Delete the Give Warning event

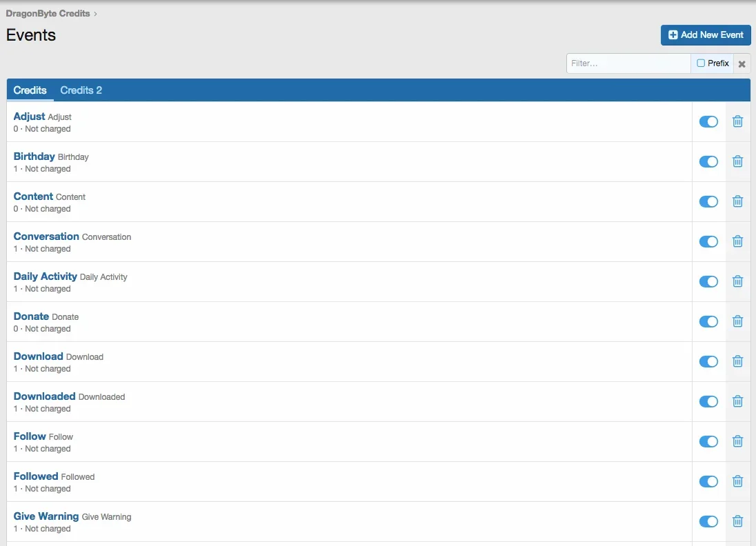[737, 521]
